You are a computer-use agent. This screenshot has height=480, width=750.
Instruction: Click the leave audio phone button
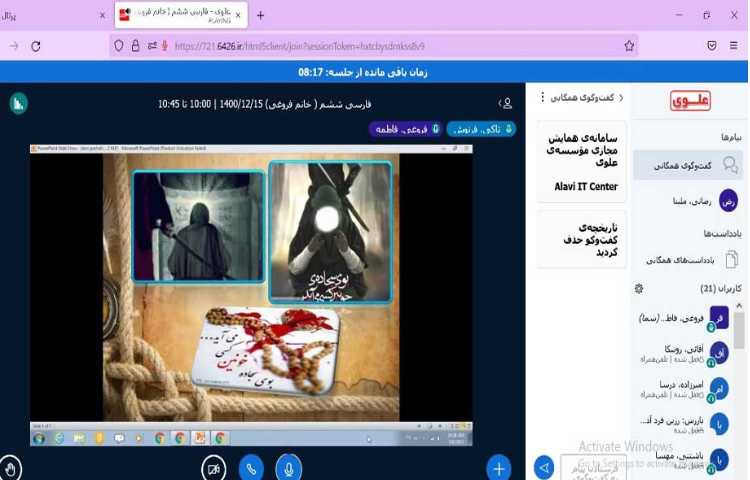coord(251,469)
